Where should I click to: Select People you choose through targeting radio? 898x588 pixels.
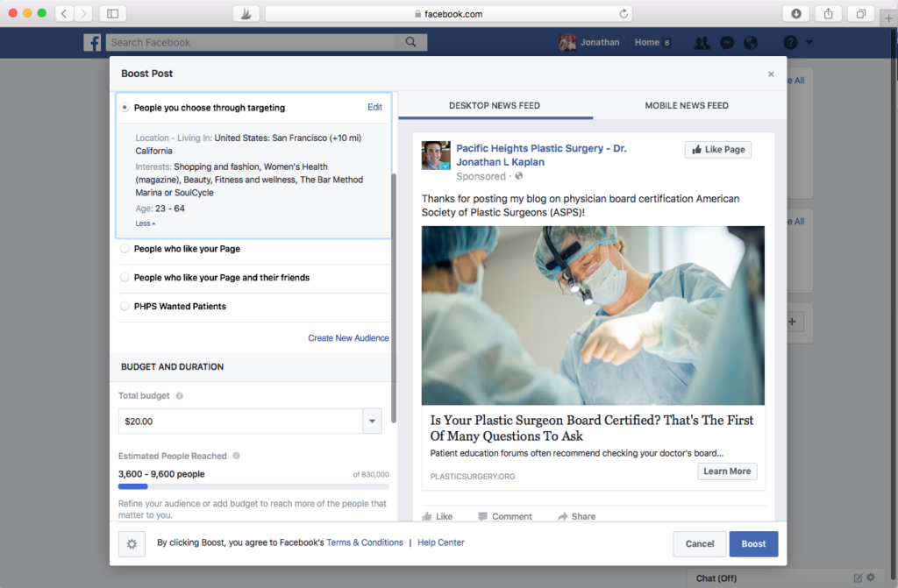pyautogui.click(x=125, y=108)
